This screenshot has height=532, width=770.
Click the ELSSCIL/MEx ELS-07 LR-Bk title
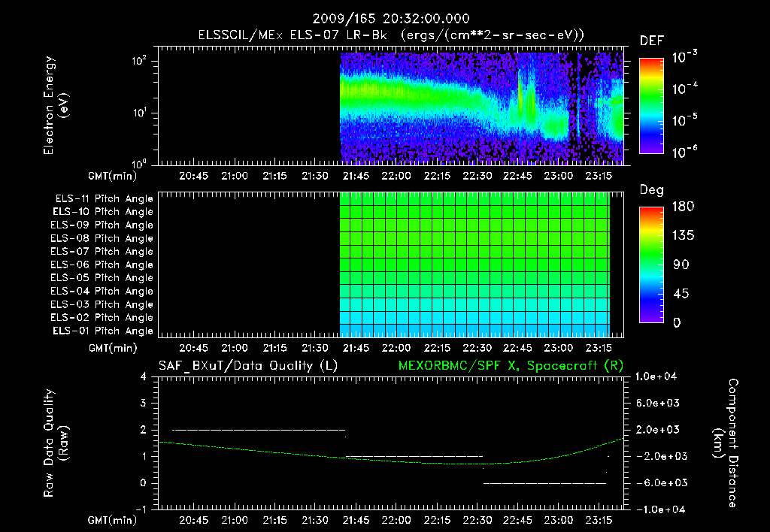[391, 35]
